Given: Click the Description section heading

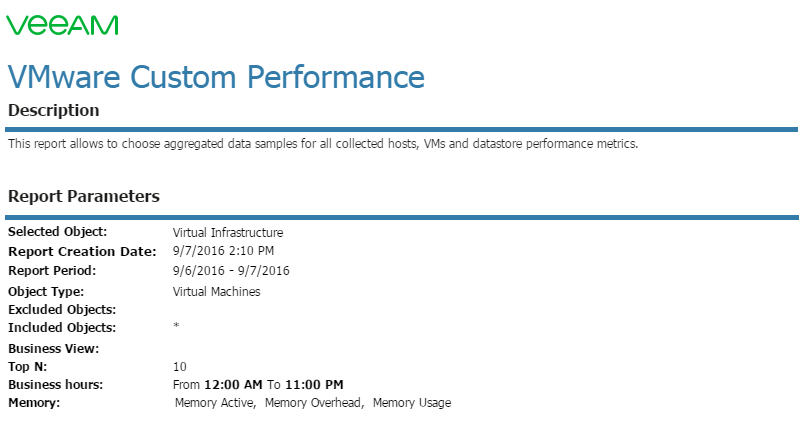Looking at the screenshot, I should click(54, 110).
